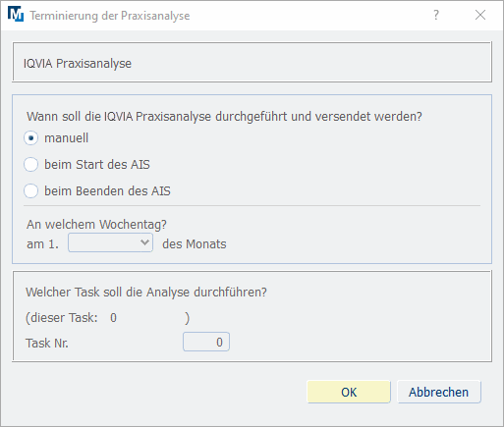
Task: Open the Wochentag dropdown list
Action: pos(110,242)
